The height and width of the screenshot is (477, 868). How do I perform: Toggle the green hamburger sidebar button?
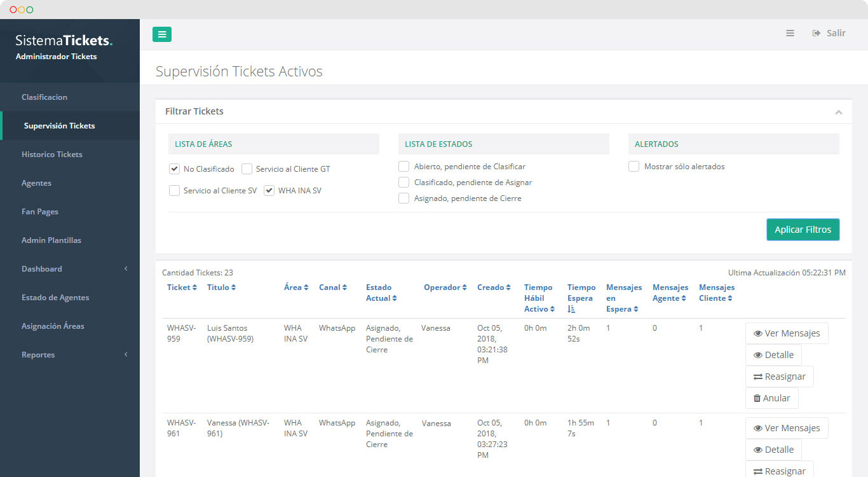coord(162,34)
